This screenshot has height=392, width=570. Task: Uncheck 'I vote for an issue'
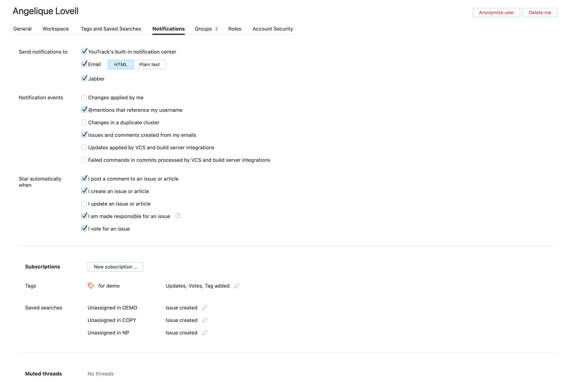point(84,229)
